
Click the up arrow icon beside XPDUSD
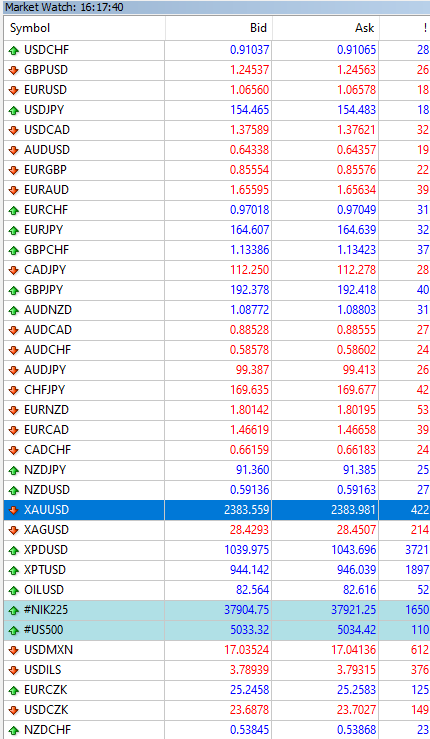[x=14, y=550]
